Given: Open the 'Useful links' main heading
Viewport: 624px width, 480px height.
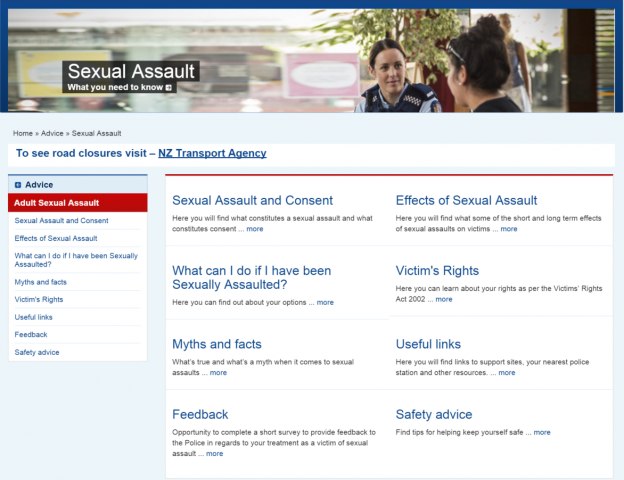Looking at the screenshot, I should pyautogui.click(x=428, y=344).
